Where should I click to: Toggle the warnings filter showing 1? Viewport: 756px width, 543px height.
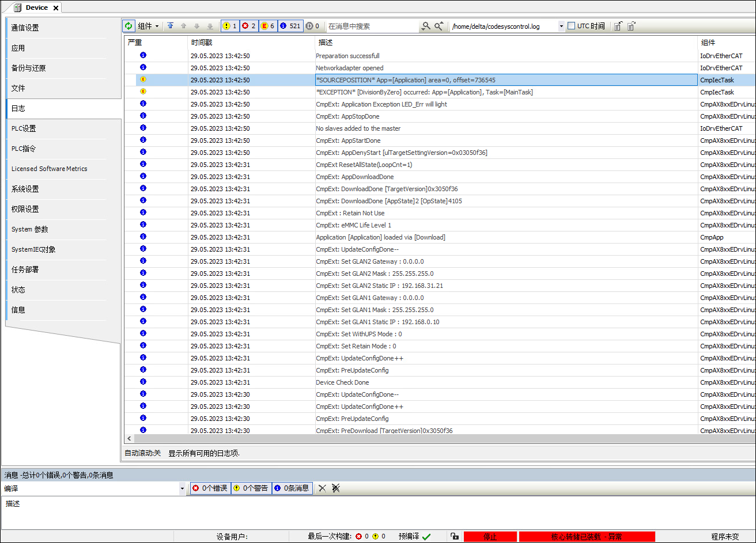(x=230, y=26)
